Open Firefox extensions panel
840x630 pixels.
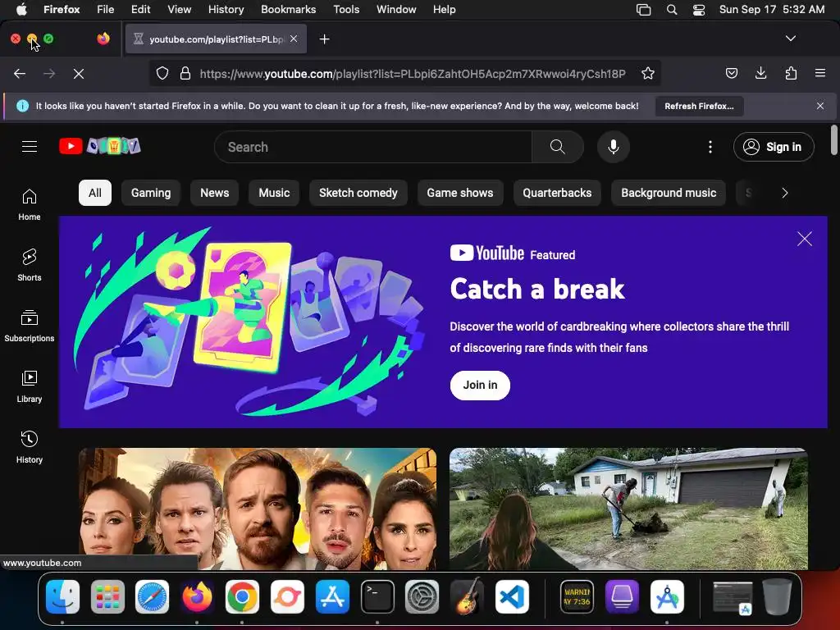(791, 73)
